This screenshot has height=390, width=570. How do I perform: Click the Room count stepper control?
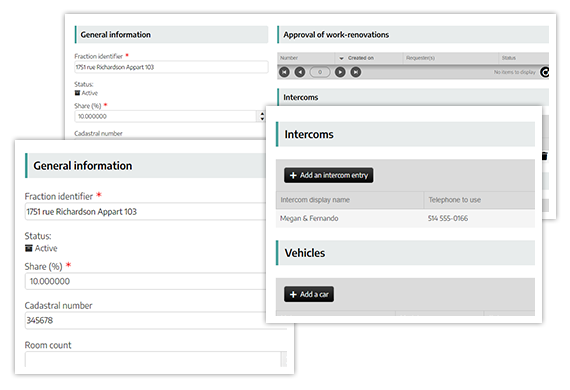point(284,359)
